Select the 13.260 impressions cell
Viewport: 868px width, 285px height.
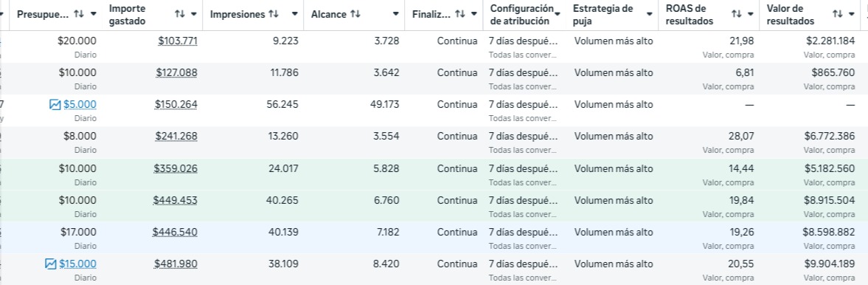(283, 137)
